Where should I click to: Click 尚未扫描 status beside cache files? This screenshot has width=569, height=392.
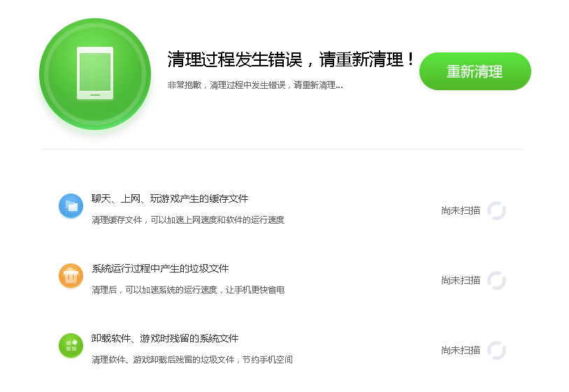461,210
